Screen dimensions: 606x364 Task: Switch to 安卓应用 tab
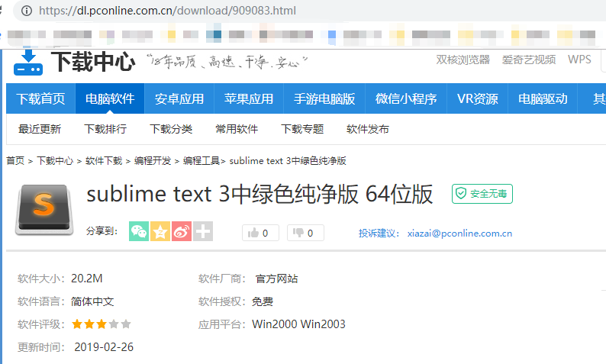(x=179, y=98)
